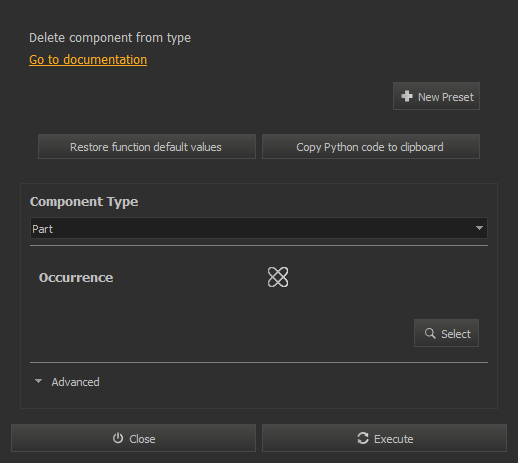This screenshot has width=518, height=463.
Task: Click the Part combo box field
Action: click(x=259, y=228)
